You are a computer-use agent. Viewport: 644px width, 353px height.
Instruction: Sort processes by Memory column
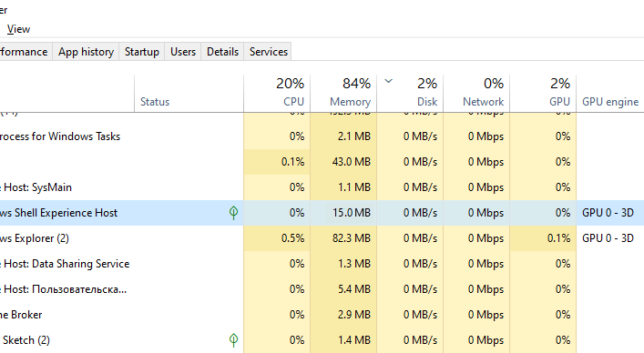point(343,94)
